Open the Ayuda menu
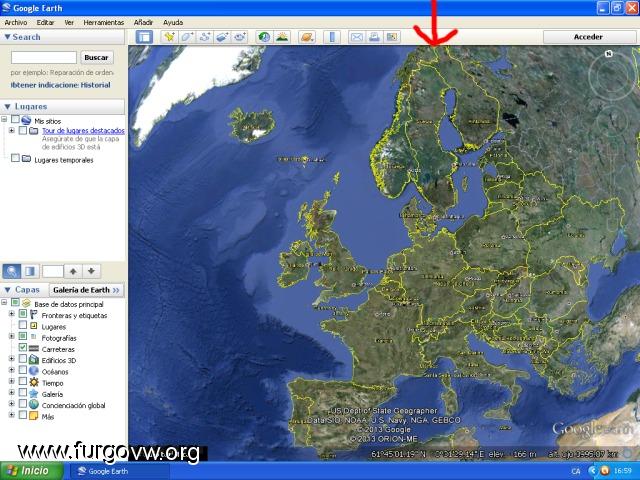Screen dimensions: 640x480 pyautogui.click(x=173, y=22)
